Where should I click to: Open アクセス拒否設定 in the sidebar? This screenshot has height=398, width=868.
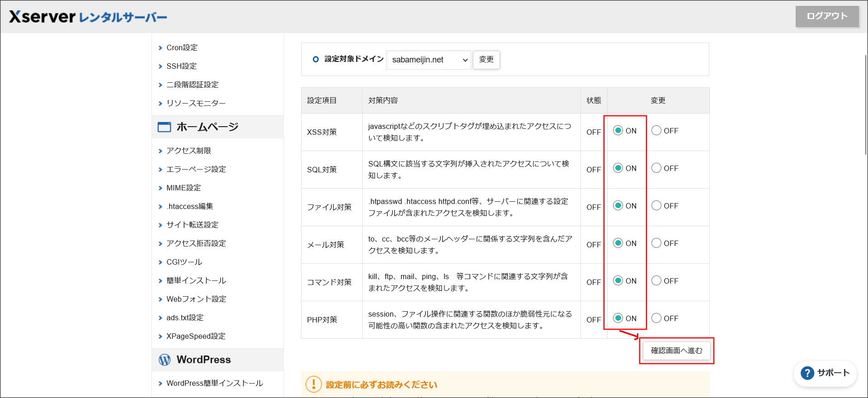pos(196,243)
